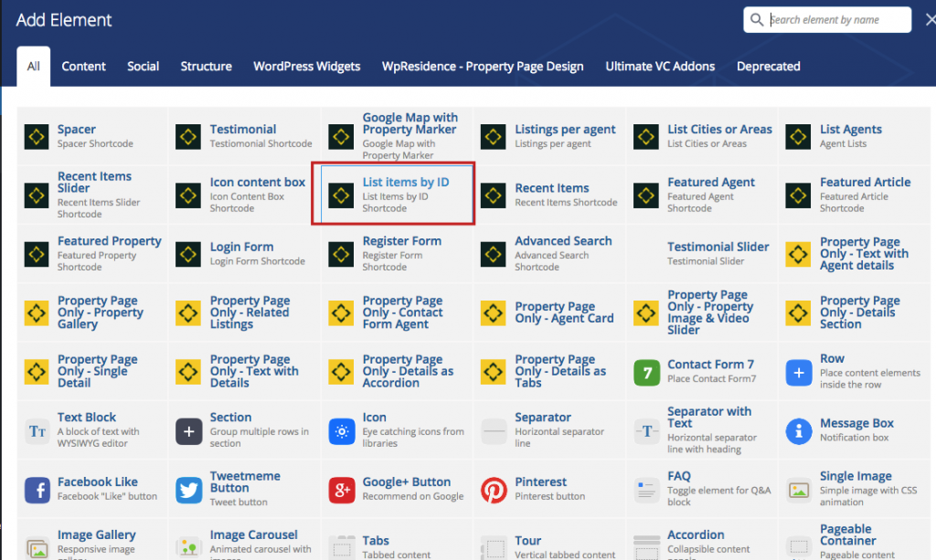Select the Row element plus icon

799,372
